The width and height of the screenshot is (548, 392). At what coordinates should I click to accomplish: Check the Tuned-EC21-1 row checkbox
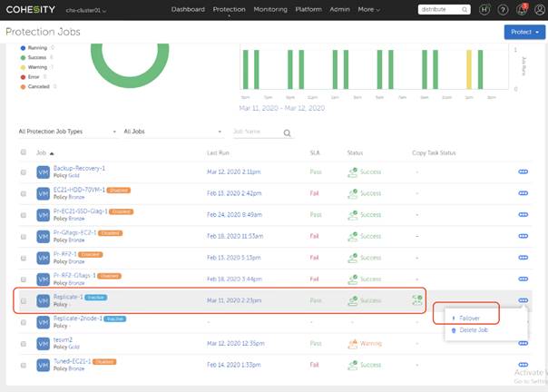click(24, 366)
